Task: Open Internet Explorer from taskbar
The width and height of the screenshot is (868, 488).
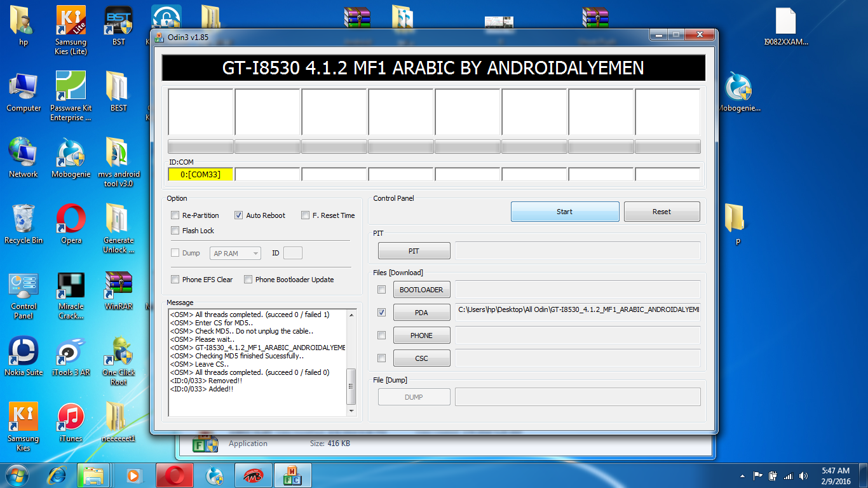Action: tap(57, 475)
